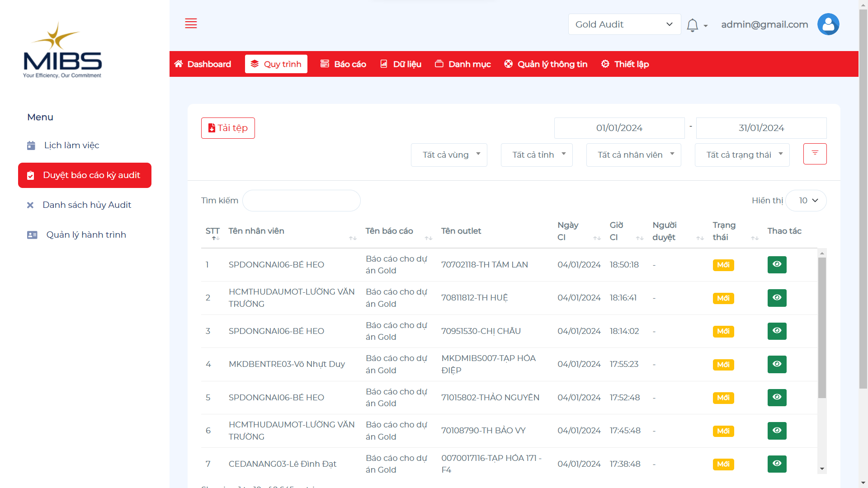Click employee CEDANANG03-Lê Đình Đạt
Screen dimensions: 868x488
click(283, 464)
